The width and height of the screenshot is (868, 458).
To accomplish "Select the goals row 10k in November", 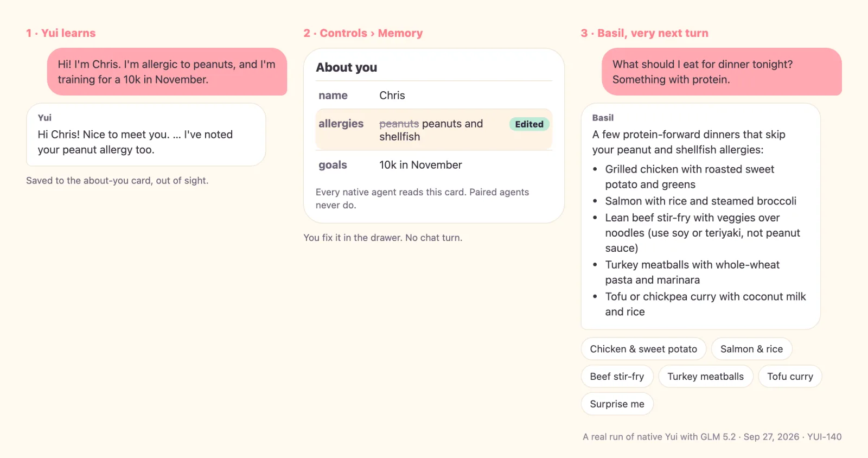I will (x=434, y=165).
